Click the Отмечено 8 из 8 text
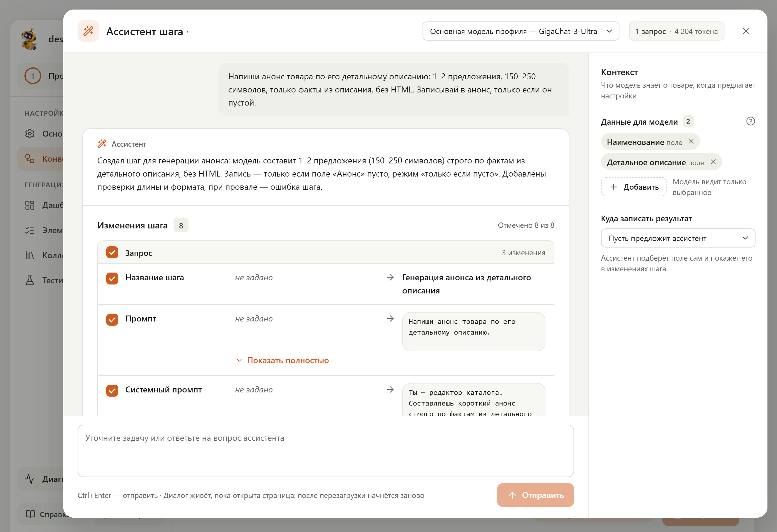Screen dimensions: 777x532 click(x=526, y=225)
